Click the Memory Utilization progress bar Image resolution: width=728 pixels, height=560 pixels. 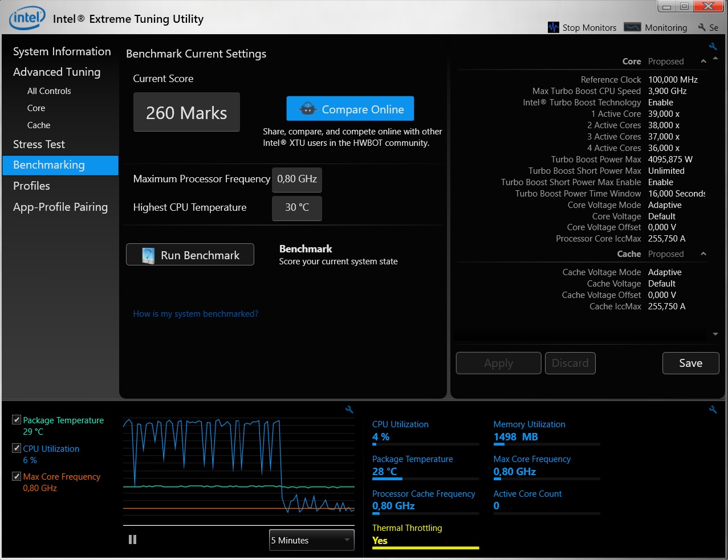click(x=547, y=444)
